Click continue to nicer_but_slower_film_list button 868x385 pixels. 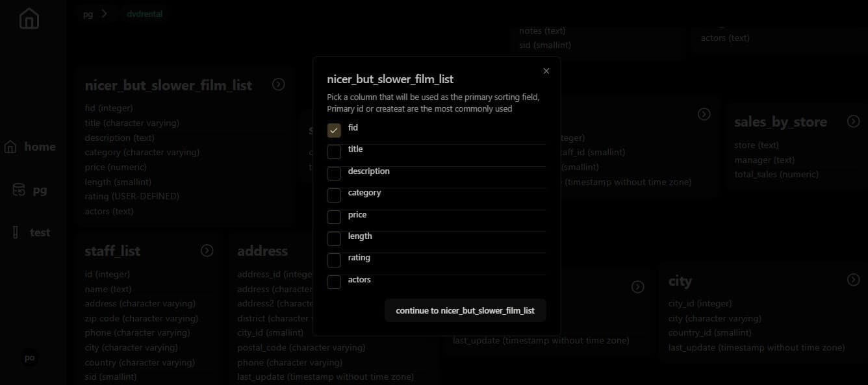[465, 310]
